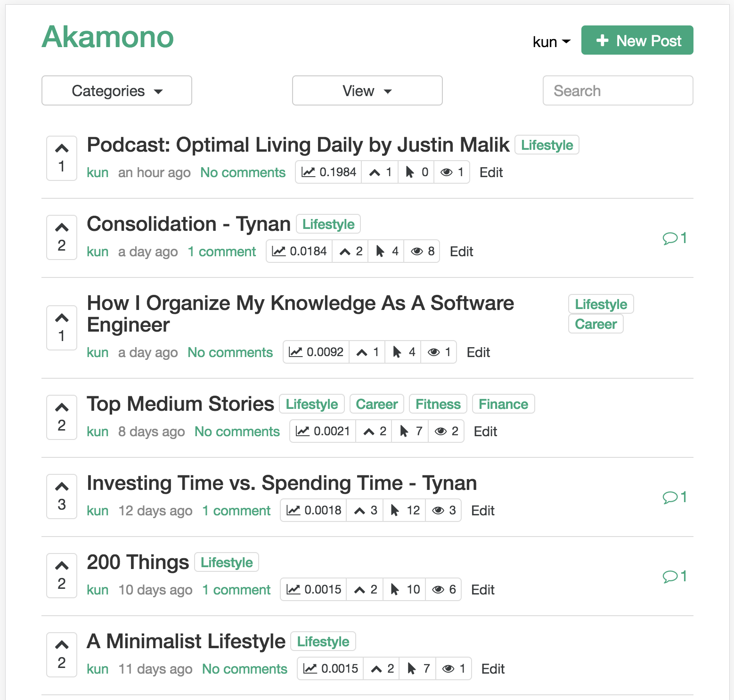The height and width of the screenshot is (700, 734).
Task: Select the Fitness tag on Top Medium Stories
Action: (x=437, y=404)
